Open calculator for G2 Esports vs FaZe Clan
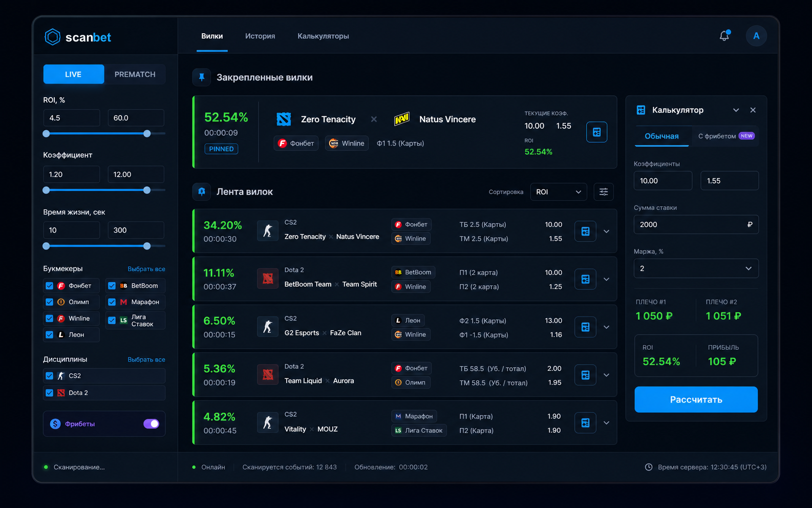Viewport: 812px width, 508px height. tap(585, 327)
